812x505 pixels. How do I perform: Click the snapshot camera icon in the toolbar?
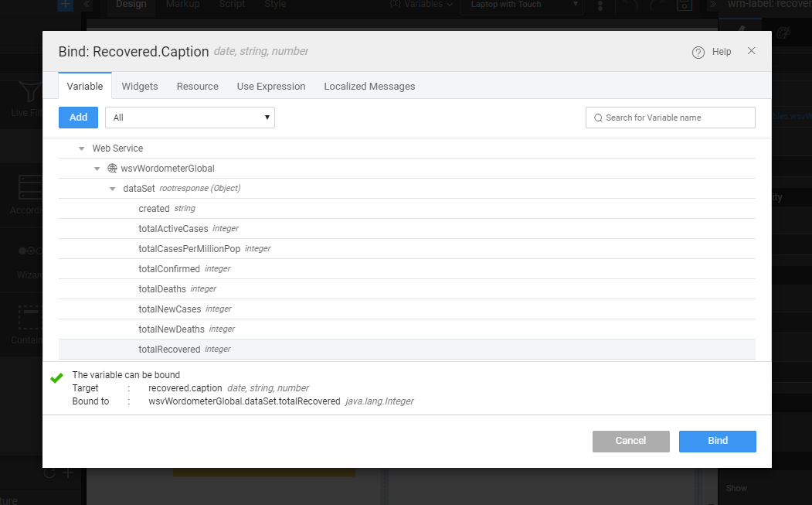[x=685, y=6]
